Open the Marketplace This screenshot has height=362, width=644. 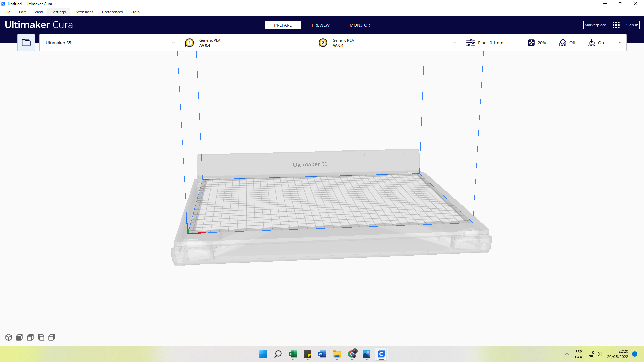coord(595,25)
